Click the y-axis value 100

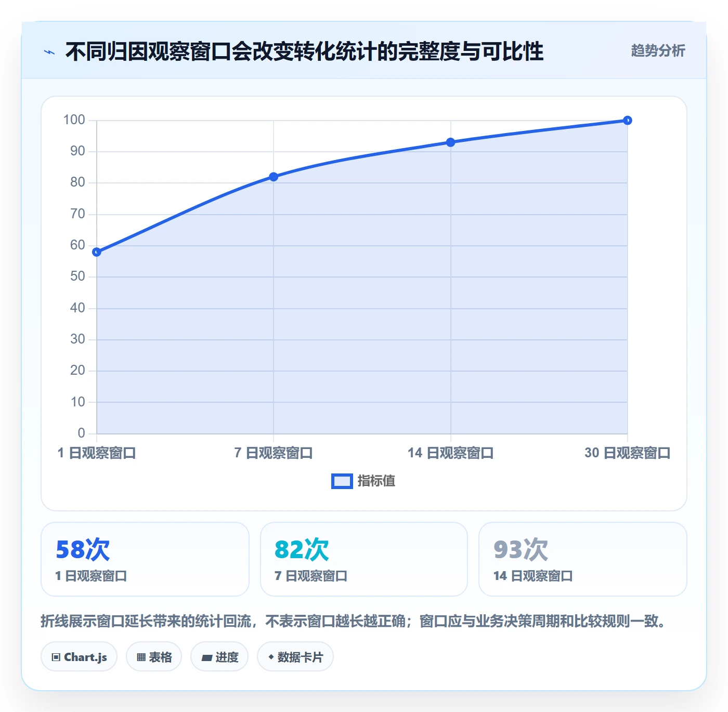(x=74, y=120)
